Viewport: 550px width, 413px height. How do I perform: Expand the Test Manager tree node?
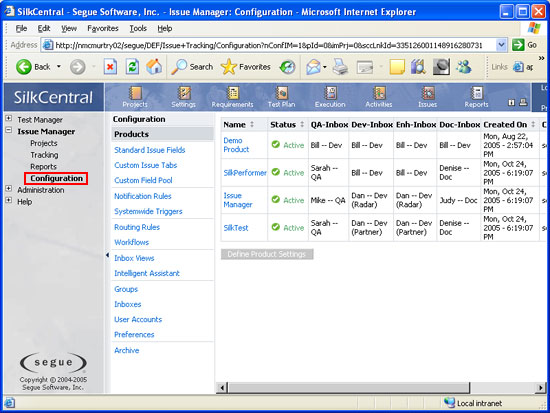tap(9, 119)
